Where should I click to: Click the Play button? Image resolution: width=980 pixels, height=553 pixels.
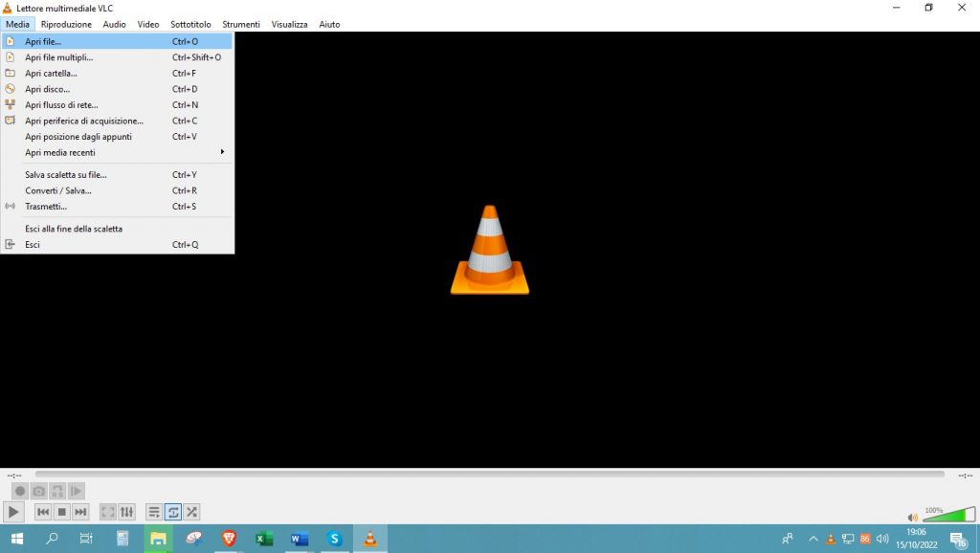point(13,512)
